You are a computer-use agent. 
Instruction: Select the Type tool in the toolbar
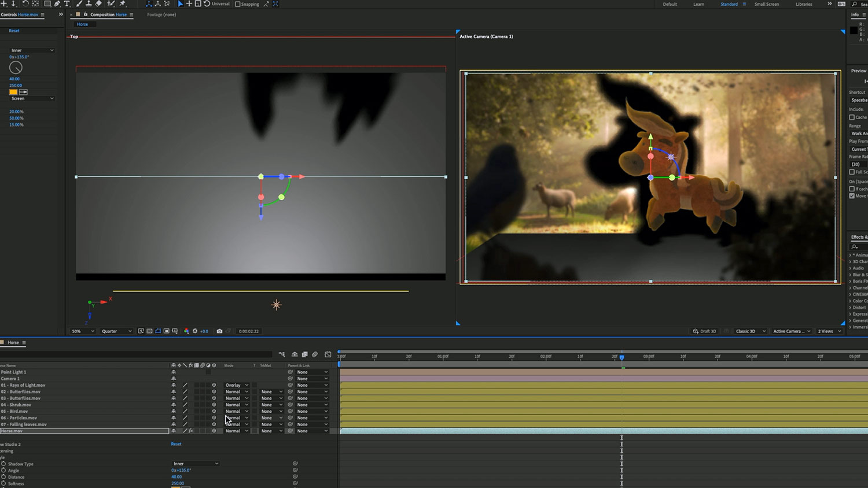point(67,4)
